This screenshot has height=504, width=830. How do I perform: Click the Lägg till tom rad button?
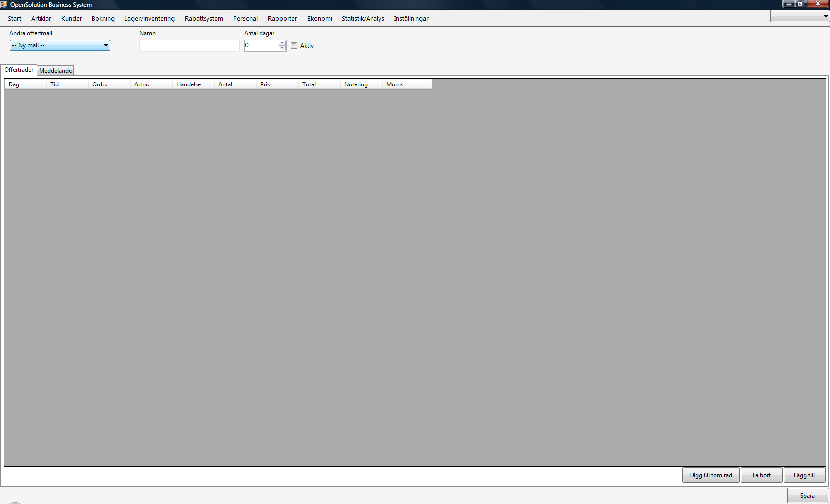pyautogui.click(x=710, y=475)
